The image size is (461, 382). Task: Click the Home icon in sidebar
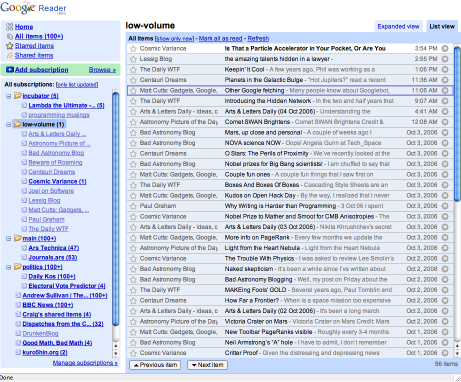coord(10,27)
